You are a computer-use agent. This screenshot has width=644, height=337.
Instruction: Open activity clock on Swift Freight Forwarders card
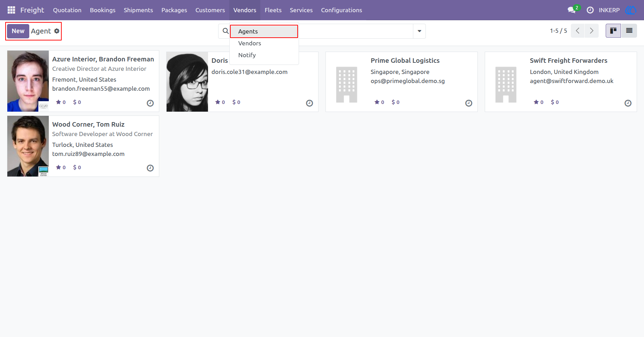pyautogui.click(x=628, y=103)
